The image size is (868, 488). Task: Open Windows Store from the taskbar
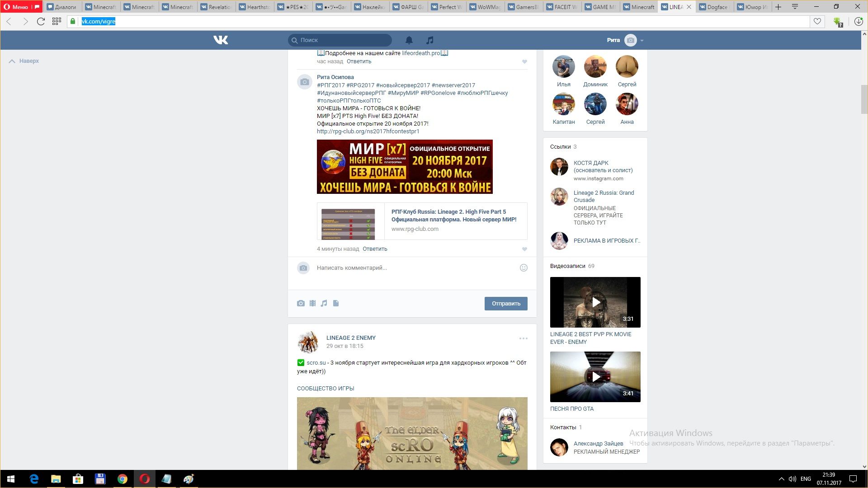pyautogui.click(x=78, y=479)
